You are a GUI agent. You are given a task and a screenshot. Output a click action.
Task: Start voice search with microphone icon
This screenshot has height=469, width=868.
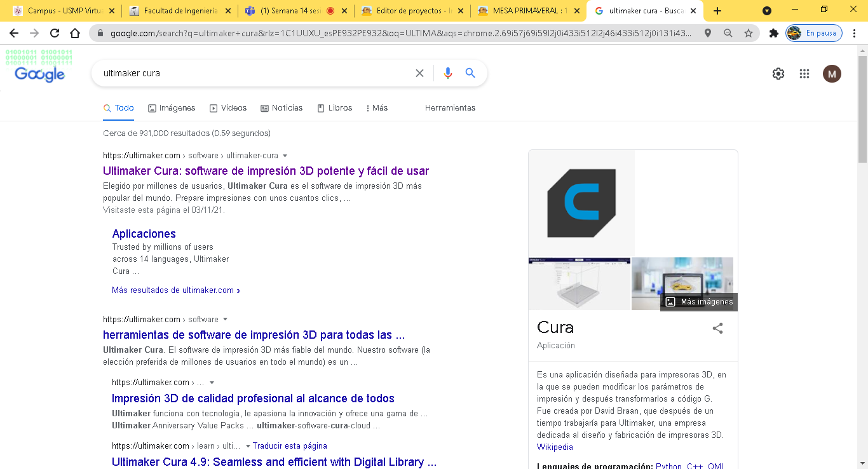point(448,73)
